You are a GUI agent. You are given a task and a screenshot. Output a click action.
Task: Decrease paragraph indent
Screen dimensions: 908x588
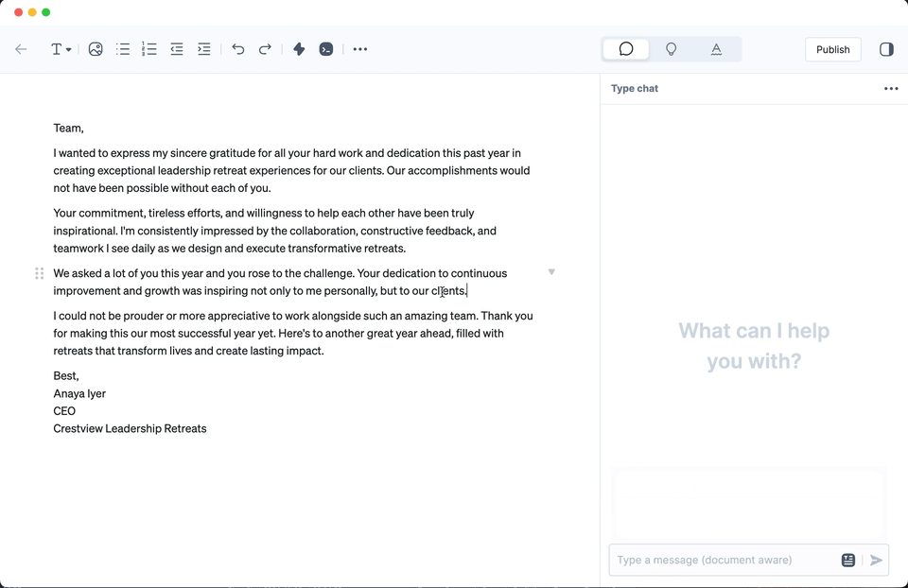[x=177, y=49]
